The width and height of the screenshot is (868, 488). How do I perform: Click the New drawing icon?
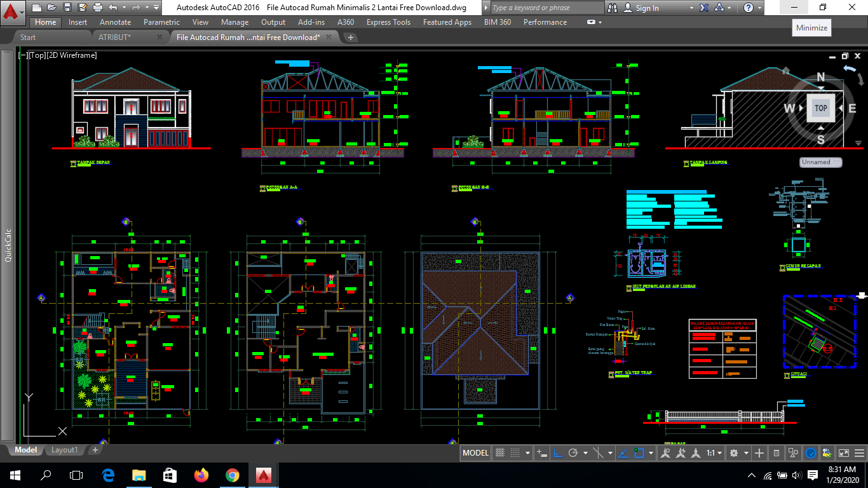[x=37, y=8]
